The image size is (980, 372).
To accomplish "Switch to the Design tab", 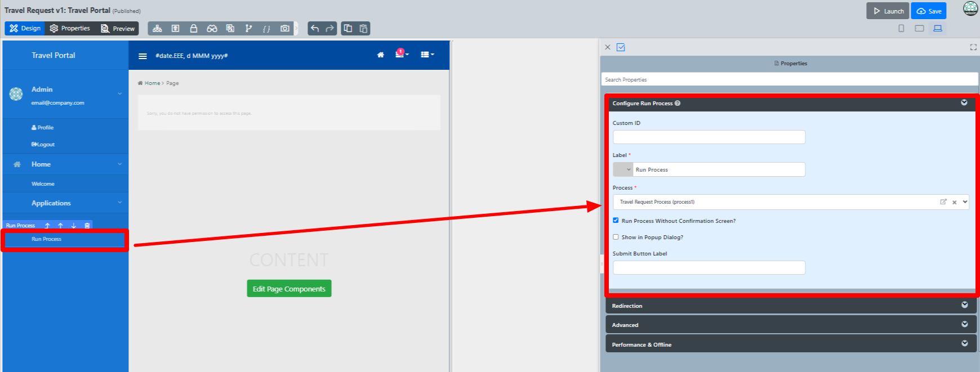I will (25, 28).
